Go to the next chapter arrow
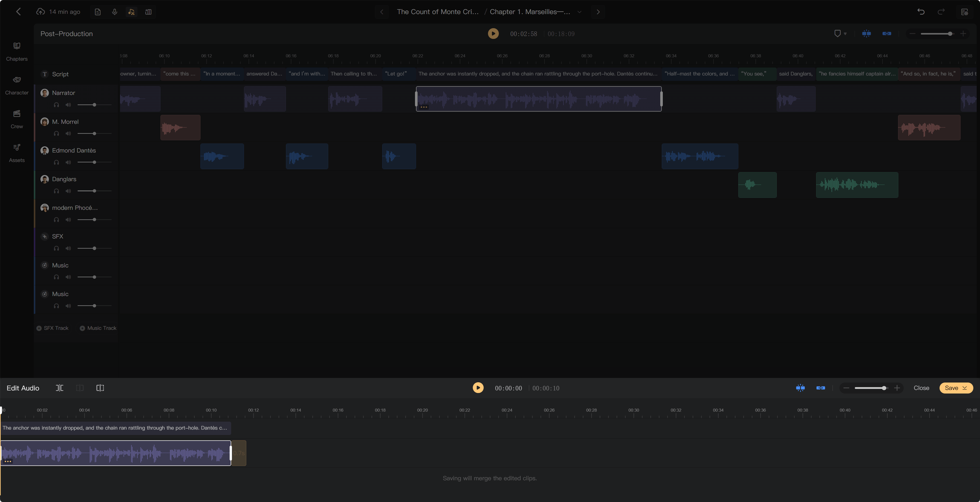The width and height of the screenshot is (980, 502). (598, 12)
